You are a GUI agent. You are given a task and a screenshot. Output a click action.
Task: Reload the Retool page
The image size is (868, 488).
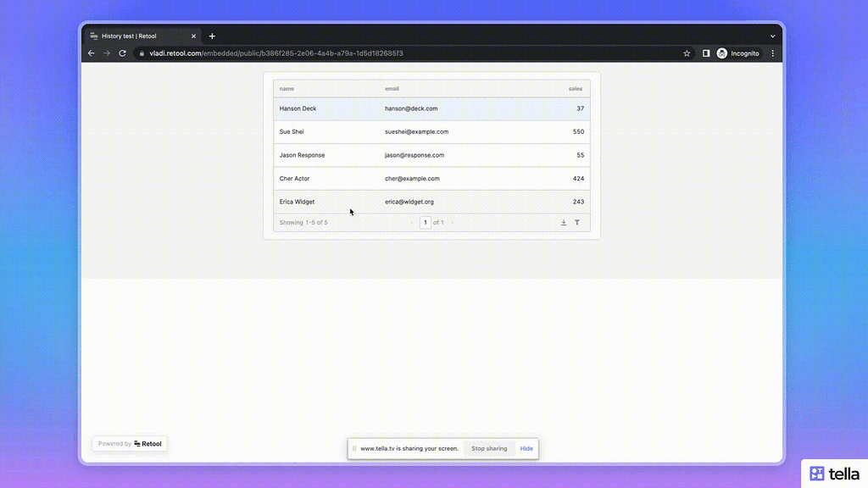click(x=121, y=53)
